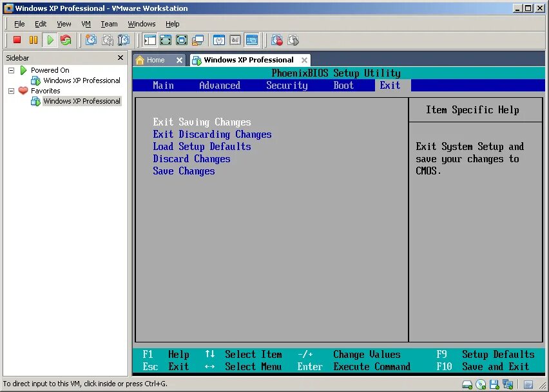Click the green Power On play button
The image size is (549, 392).
(x=50, y=40)
